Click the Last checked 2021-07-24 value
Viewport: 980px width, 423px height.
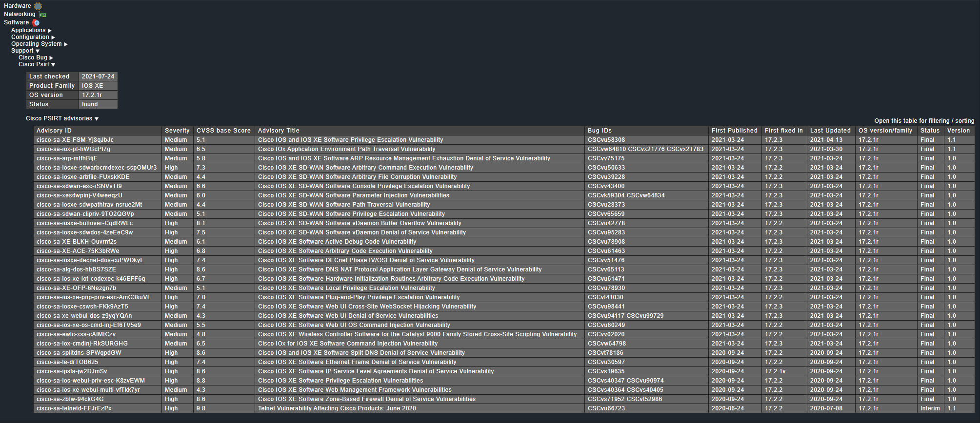(x=98, y=77)
